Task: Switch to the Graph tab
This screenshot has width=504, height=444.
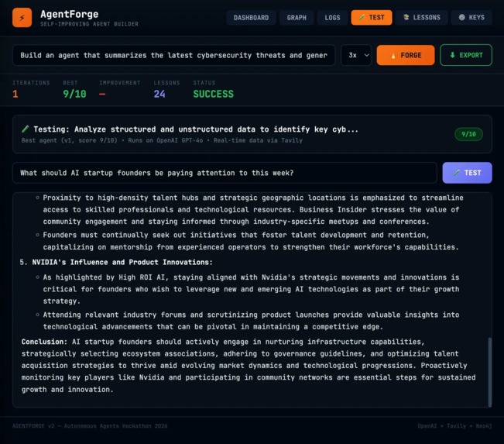Action: [x=297, y=18]
